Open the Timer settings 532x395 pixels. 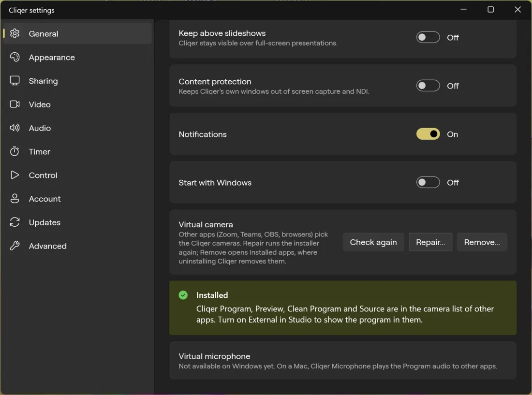(77, 151)
